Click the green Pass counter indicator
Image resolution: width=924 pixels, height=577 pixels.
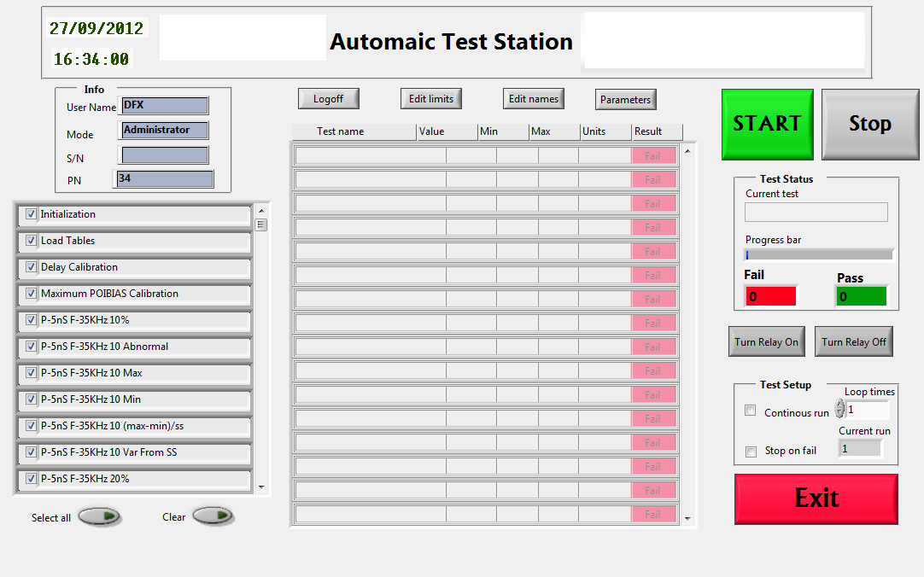click(861, 296)
